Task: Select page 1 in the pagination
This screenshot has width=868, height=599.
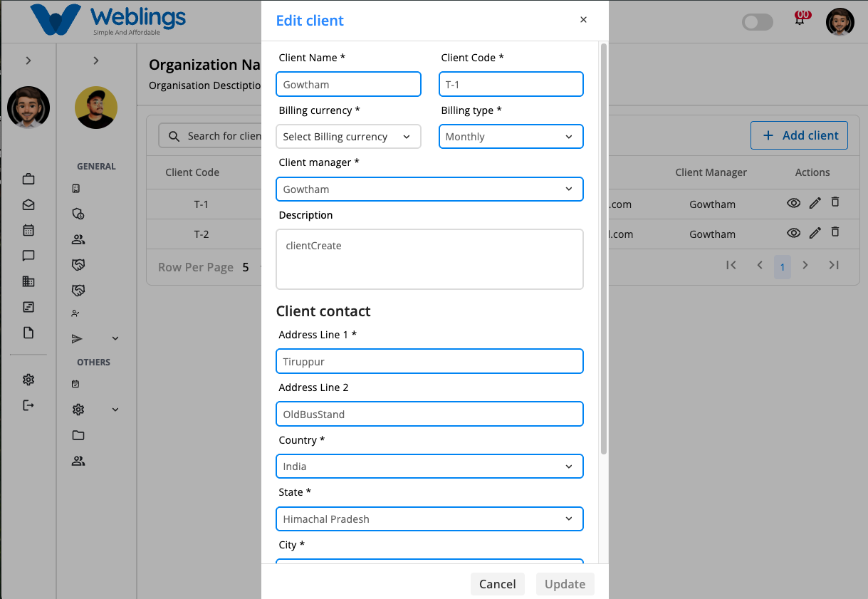Action: pos(783,267)
